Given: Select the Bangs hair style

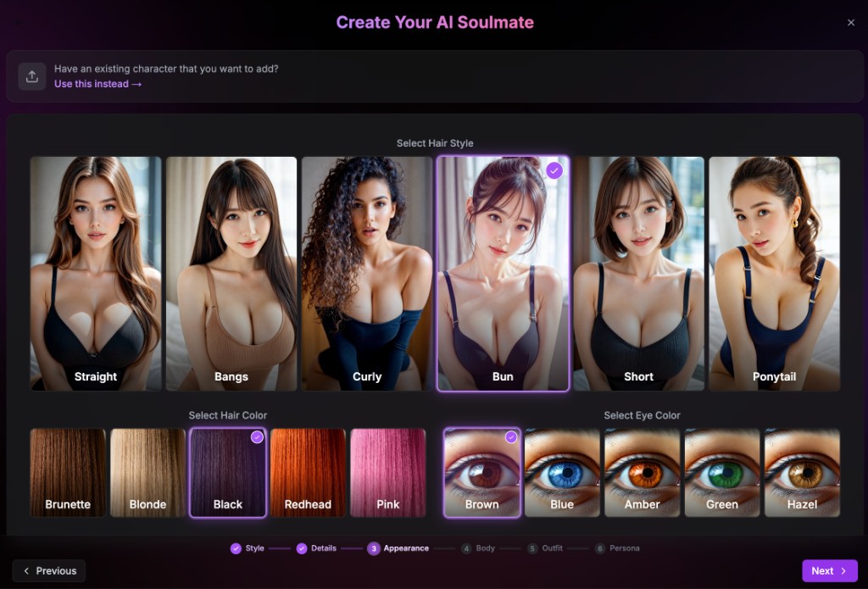Looking at the screenshot, I should [x=231, y=273].
